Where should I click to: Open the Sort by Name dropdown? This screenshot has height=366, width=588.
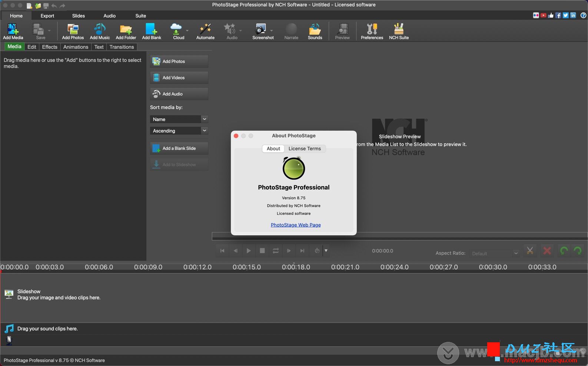pyautogui.click(x=179, y=119)
